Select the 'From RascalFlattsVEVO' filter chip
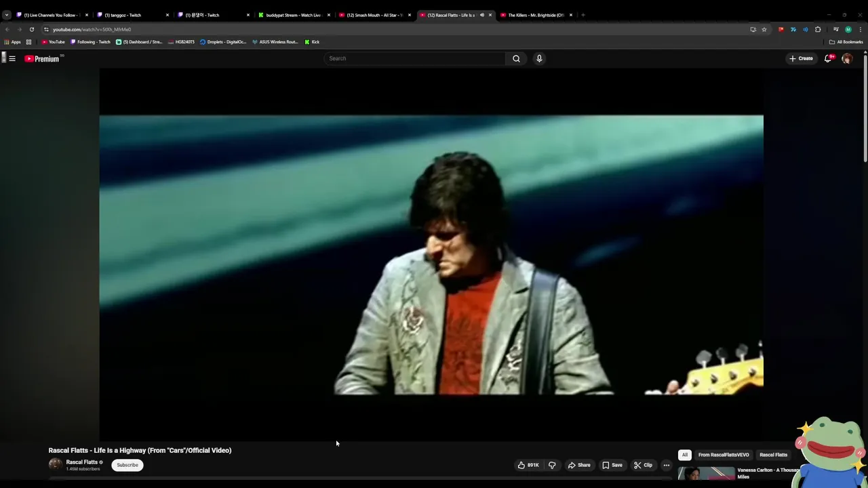 tap(724, 455)
